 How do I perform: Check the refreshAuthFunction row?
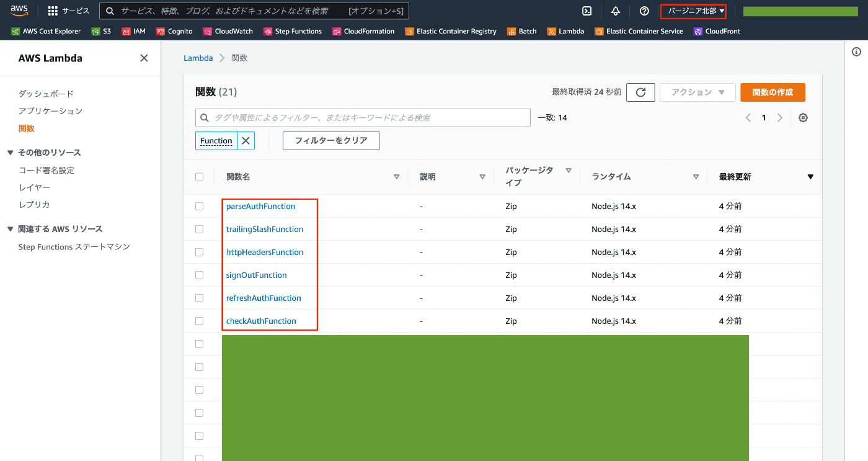(x=199, y=298)
